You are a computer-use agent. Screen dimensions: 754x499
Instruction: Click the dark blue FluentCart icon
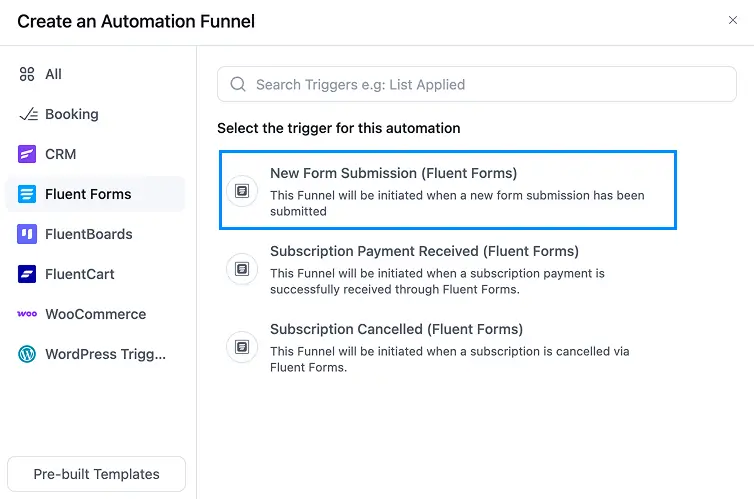click(27, 274)
